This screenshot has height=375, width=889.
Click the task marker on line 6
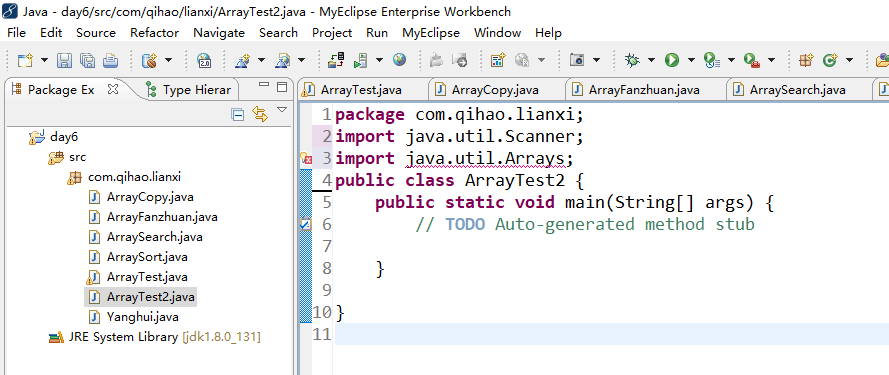point(306,225)
